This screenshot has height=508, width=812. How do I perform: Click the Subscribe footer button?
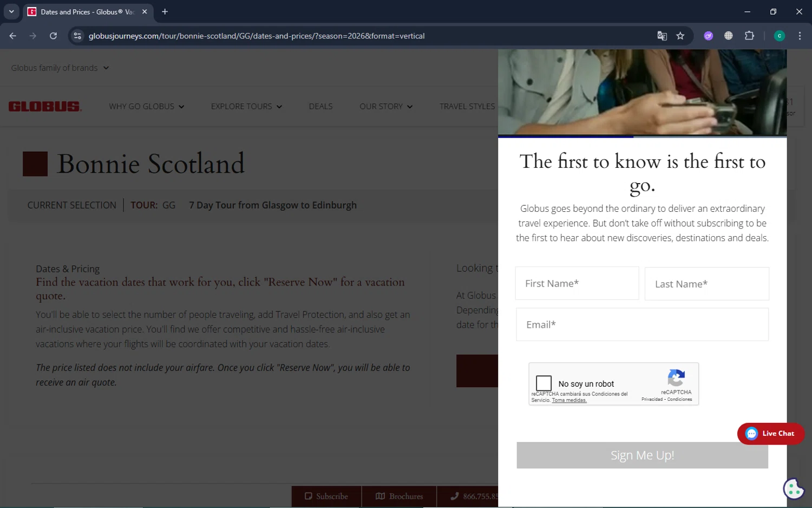[326, 496]
